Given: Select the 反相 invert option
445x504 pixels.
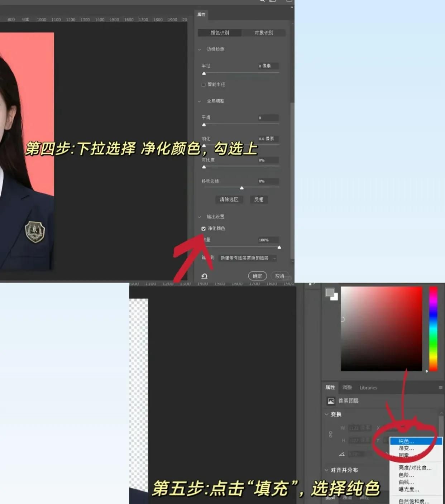Looking at the screenshot, I should (x=259, y=200).
